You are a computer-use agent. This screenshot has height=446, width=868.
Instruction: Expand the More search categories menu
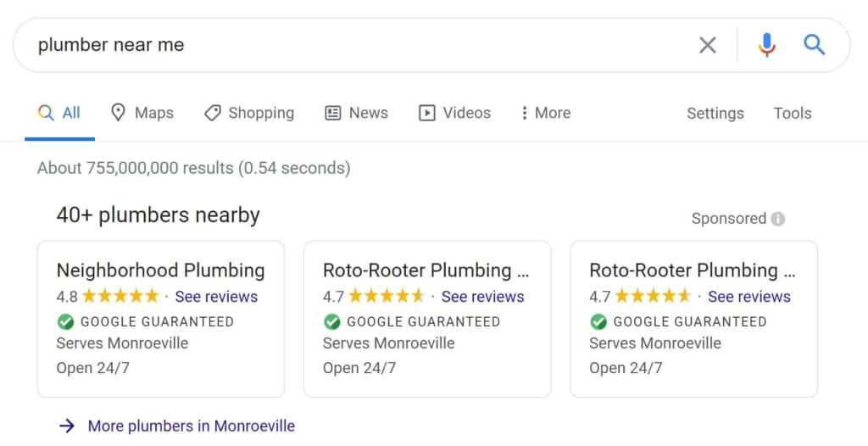tap(545, 113)
